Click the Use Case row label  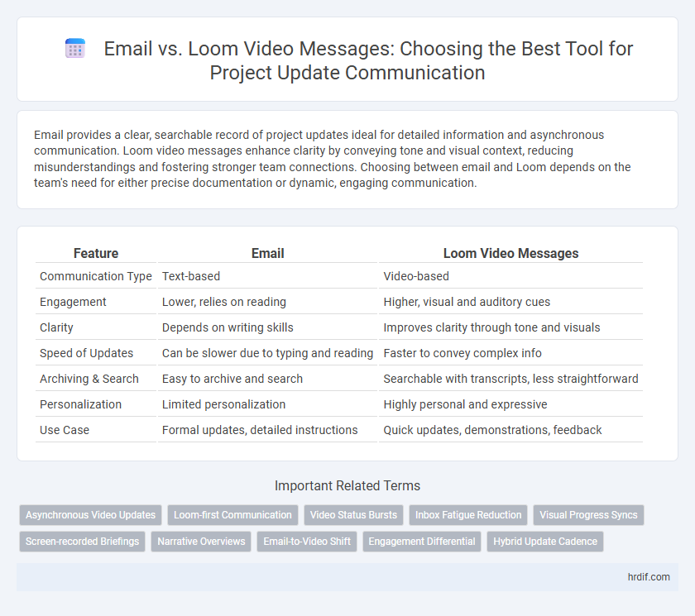[96, 430]
